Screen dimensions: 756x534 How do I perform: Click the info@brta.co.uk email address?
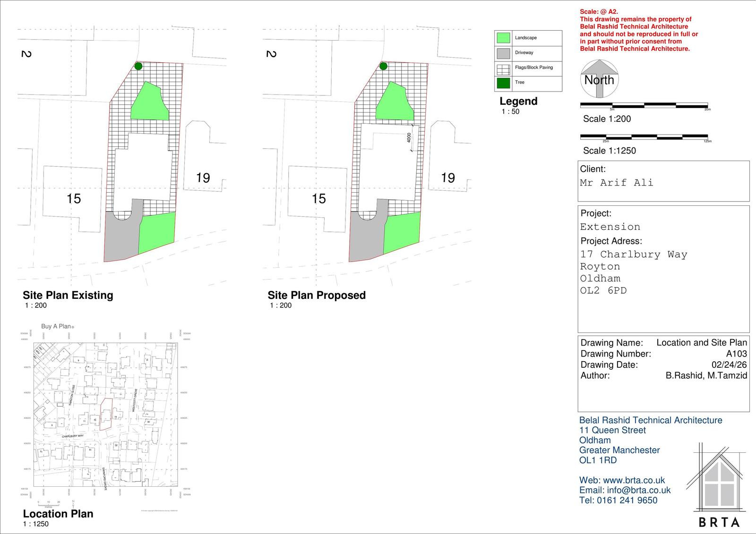coord(639,490)
